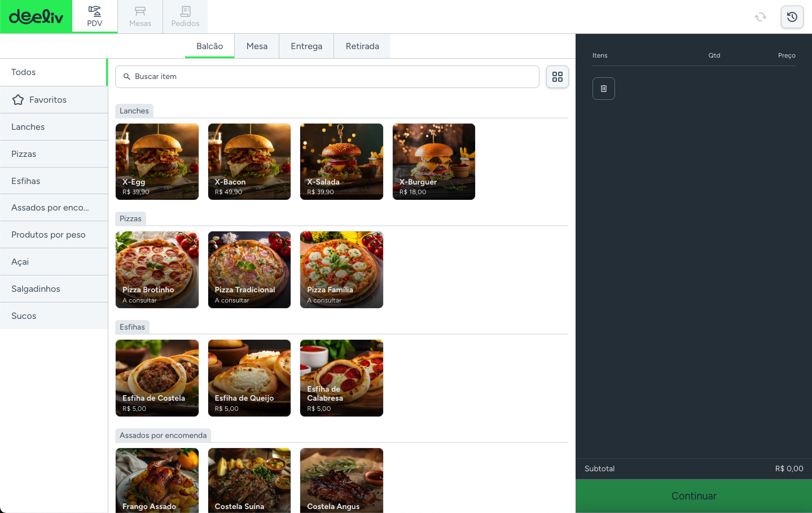Switch to the Retirada tab
This screenshot has height=513, width=812.
click(x=362, y=46)
